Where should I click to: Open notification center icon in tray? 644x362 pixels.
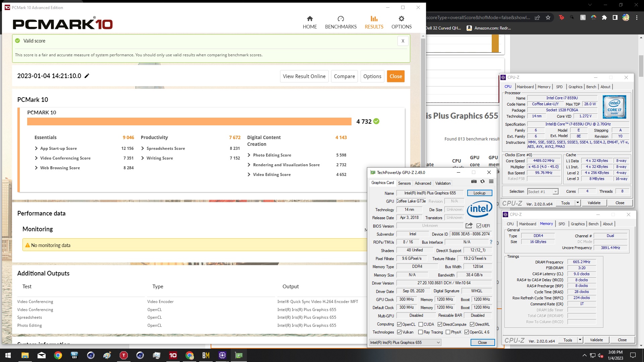pyautogui.click(x=633, y=355)
